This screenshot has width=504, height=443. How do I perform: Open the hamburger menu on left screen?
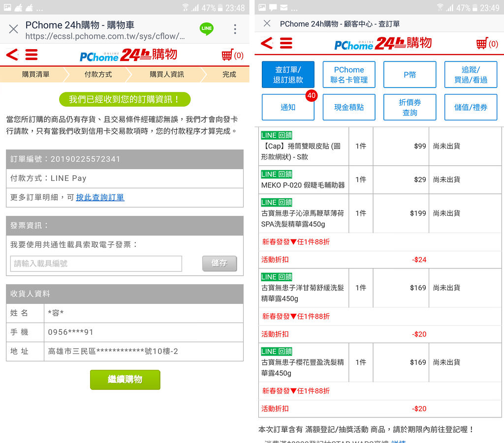(x=31, y=55)
